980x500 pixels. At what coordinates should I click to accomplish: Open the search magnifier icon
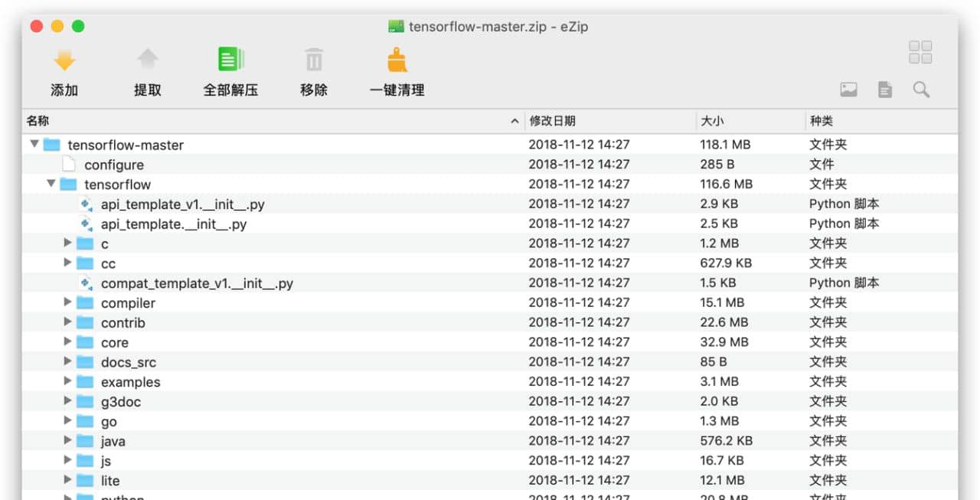tap(921, 90)
